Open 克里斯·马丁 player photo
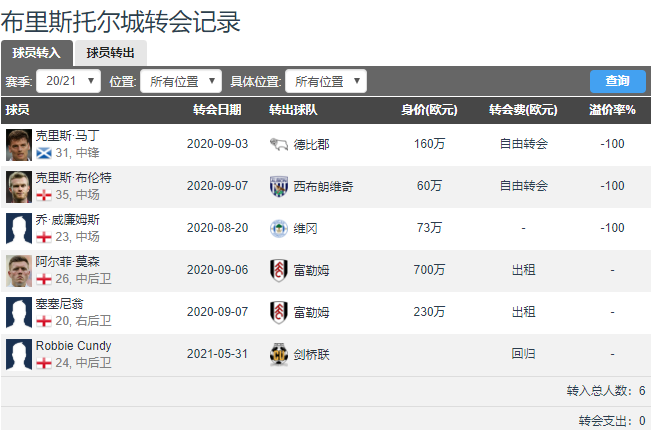The height and width of the screenshot is (430, 652). tap(18, 144)
